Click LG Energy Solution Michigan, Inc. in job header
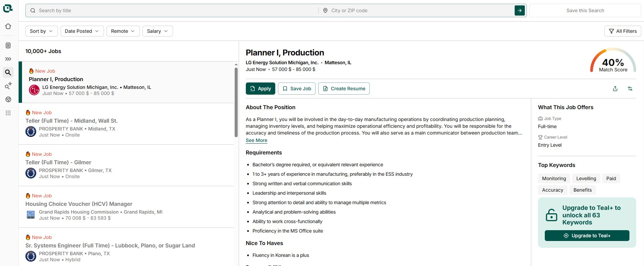The image size is (644, 266). click(x=282, y=63)
